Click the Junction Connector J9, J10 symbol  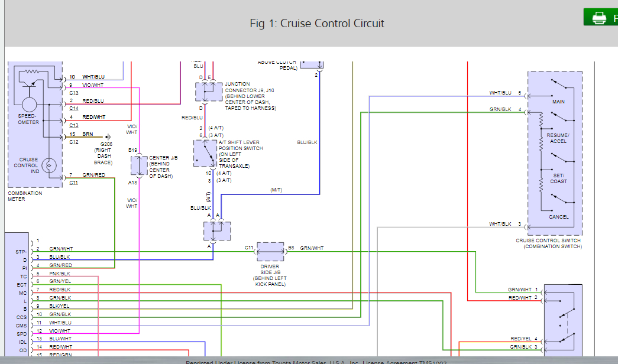[205, 92]
